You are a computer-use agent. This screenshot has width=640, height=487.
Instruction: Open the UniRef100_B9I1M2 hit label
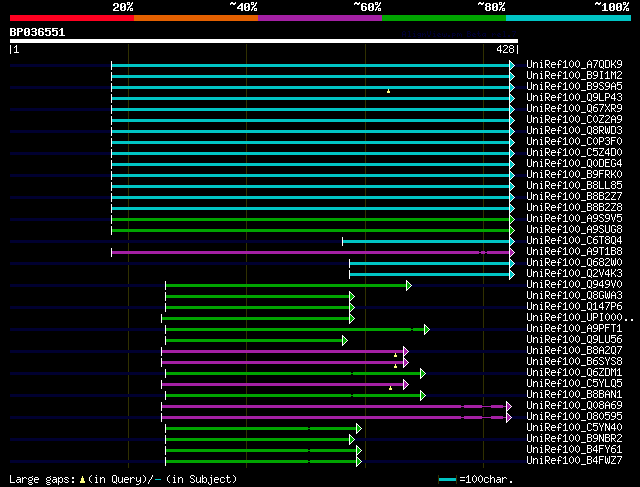pyautogui.click(x=574, y=76)
